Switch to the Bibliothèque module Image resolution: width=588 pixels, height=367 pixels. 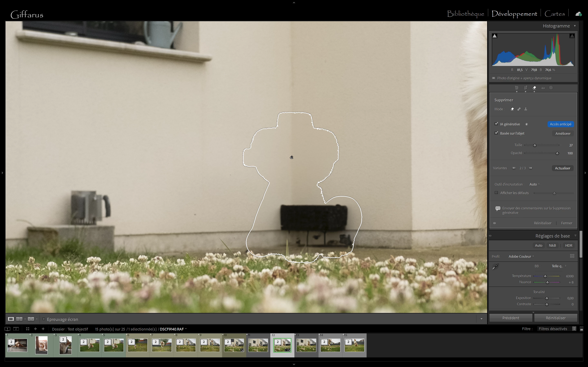(x=465, y=14)
